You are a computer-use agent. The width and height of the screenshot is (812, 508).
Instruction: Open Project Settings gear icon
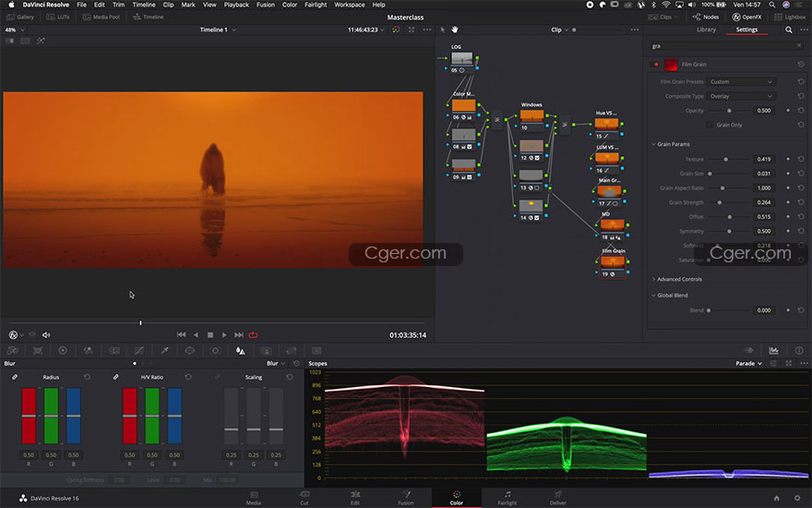pos(797,498)
